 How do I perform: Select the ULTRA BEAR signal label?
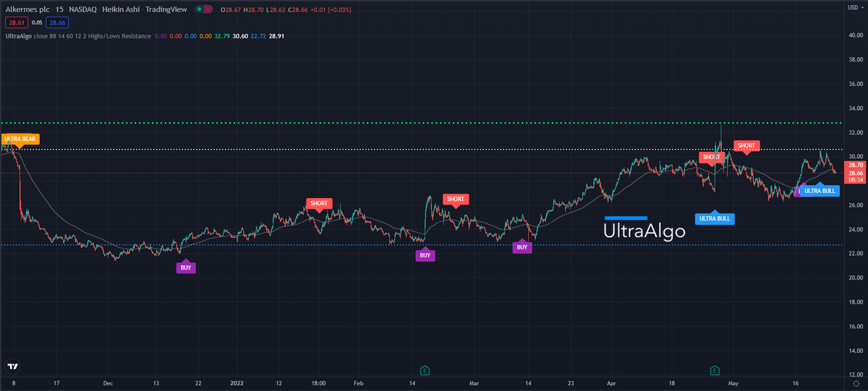tap(20, 139)
